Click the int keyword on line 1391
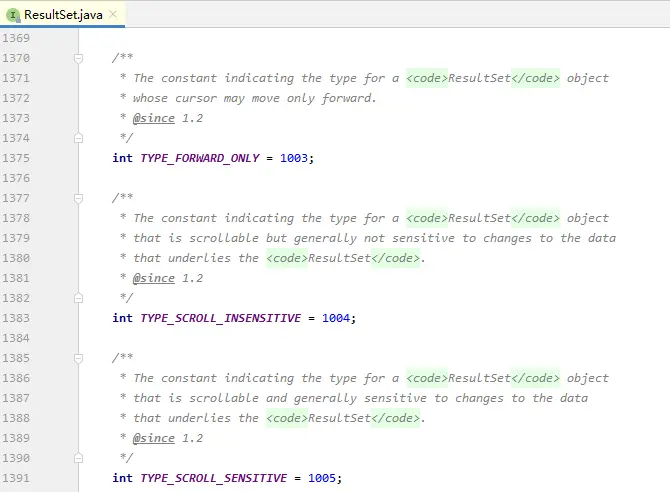 pos(123,478)
